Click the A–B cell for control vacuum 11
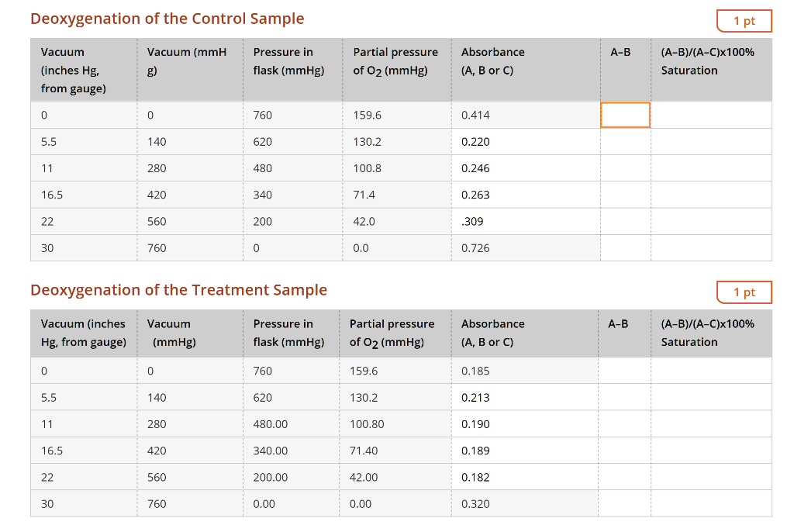 point(625,168)
